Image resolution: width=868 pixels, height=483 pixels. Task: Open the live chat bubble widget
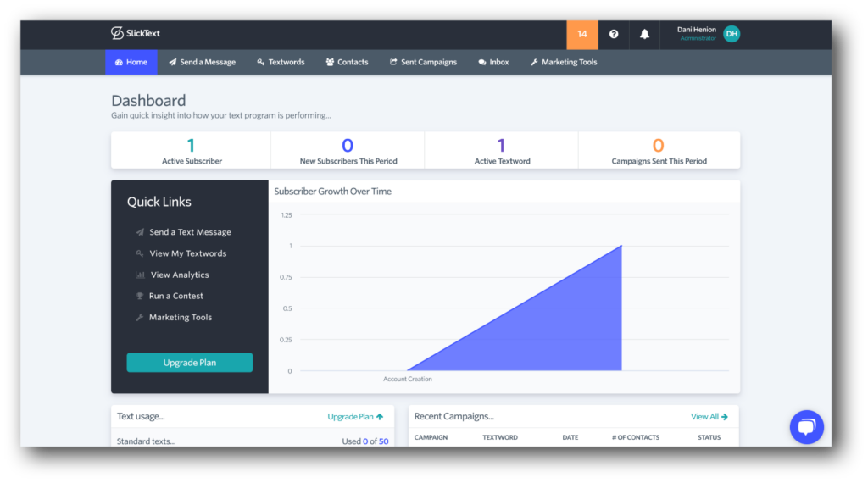(806, 427)
